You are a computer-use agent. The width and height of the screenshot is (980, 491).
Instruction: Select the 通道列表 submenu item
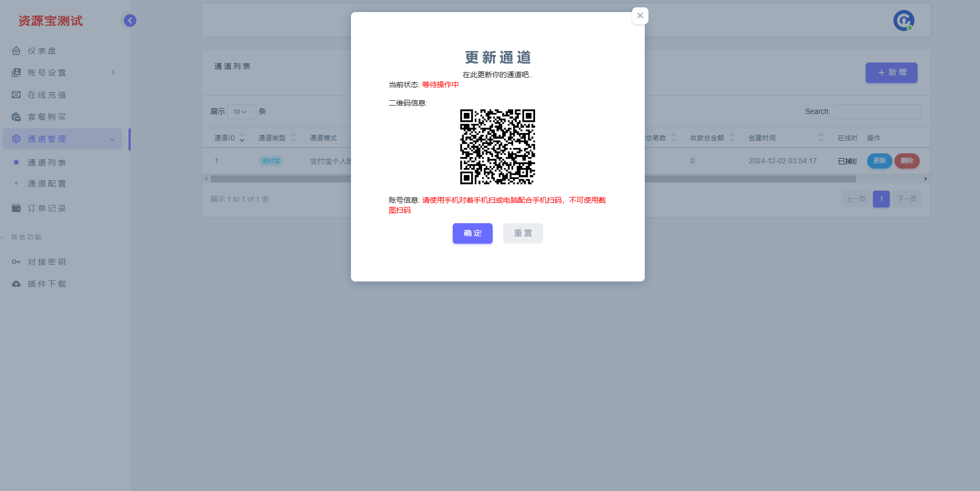(x=47, y=163)
